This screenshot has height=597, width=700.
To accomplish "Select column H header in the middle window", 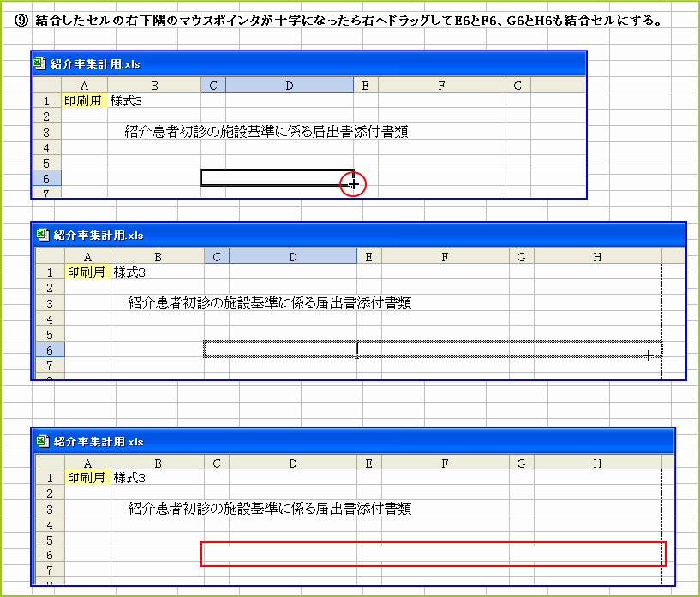I will (x=595, y=255).
